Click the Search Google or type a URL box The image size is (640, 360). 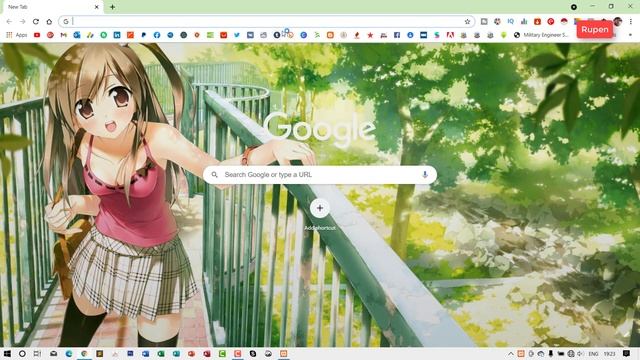point(320,175)
